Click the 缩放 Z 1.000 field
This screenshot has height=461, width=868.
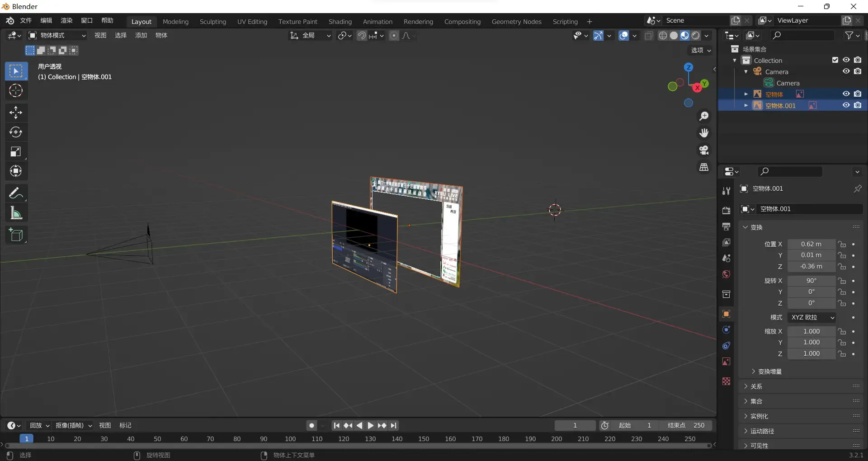(811, 354)
